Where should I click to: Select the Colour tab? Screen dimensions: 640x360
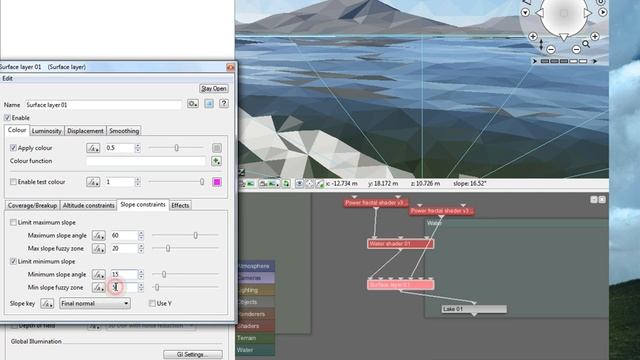[17, 130]
